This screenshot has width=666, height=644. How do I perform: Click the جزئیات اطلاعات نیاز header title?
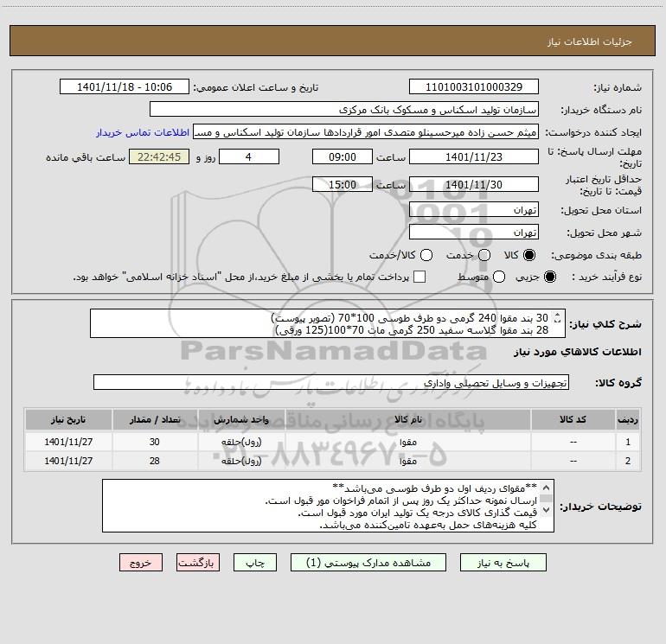590,41
